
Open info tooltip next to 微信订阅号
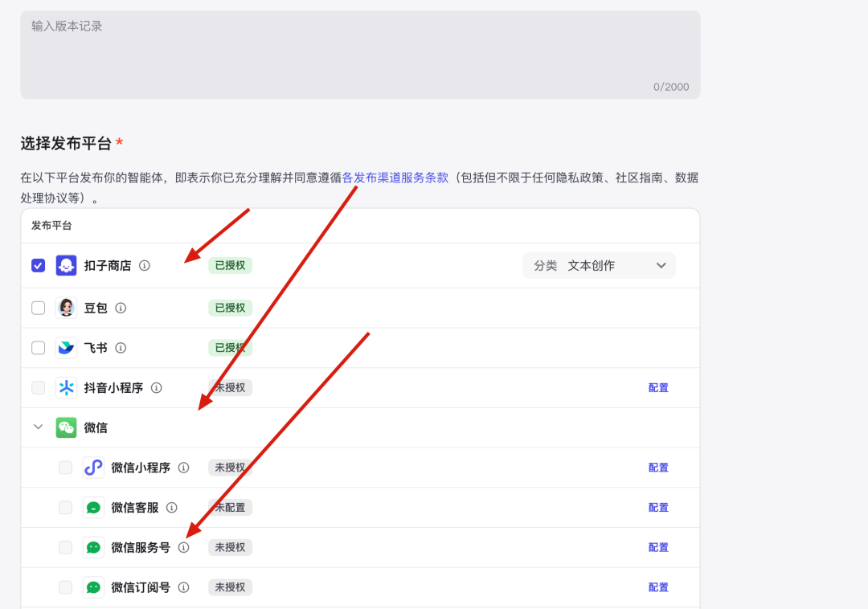coord(184,587)
